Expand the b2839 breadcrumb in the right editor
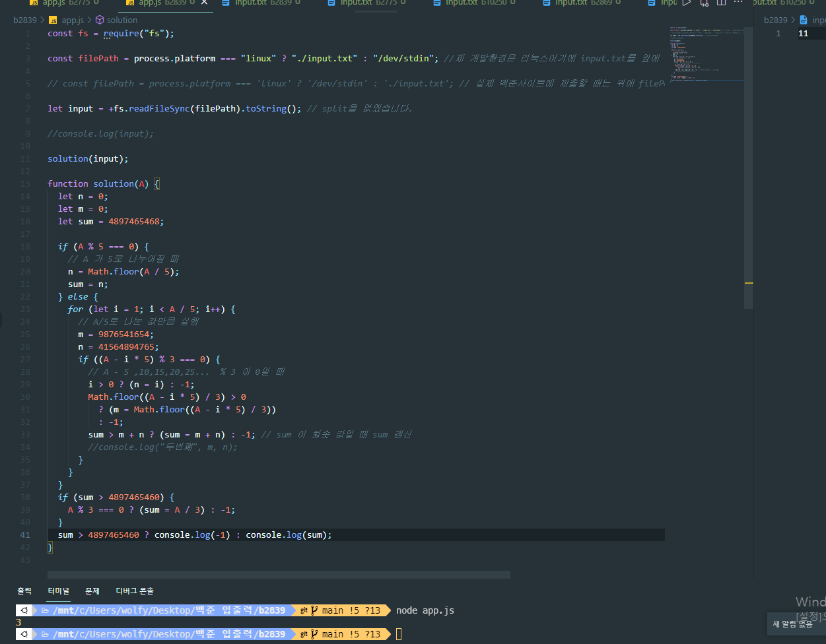The height and width of the screenshot is (644, 826). [x=775, y=20]
